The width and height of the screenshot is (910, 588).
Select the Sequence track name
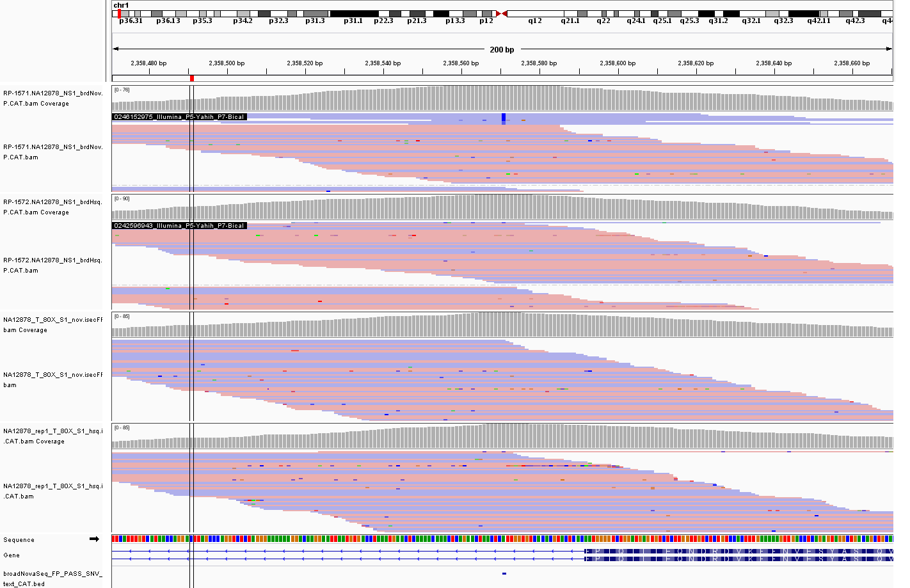(x=19, y=540)
